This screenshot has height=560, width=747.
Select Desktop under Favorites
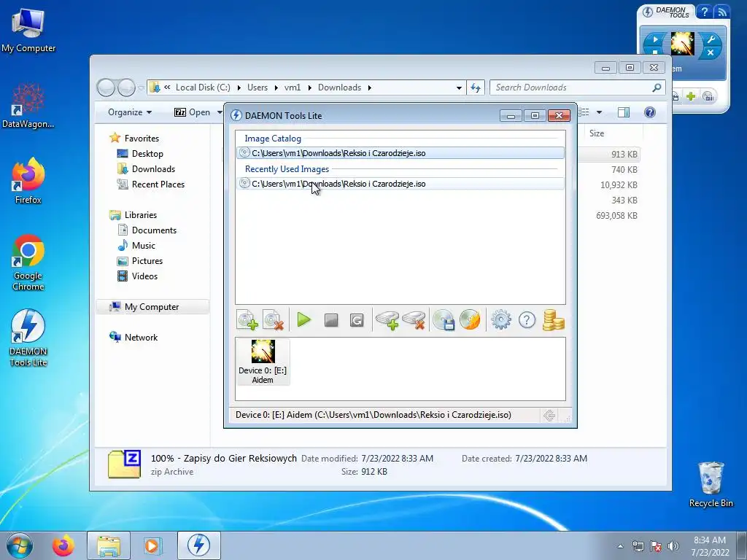(x=147, y=154)
